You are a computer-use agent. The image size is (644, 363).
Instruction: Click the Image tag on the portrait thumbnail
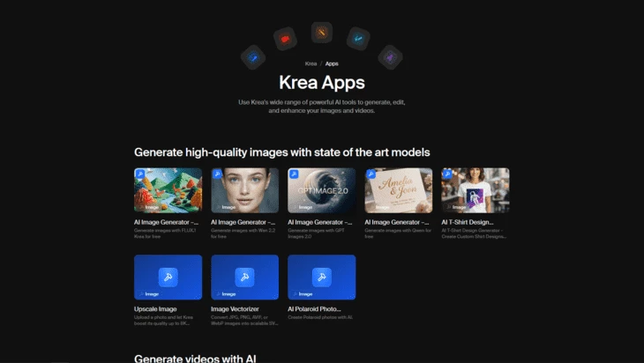pos(226,207)
